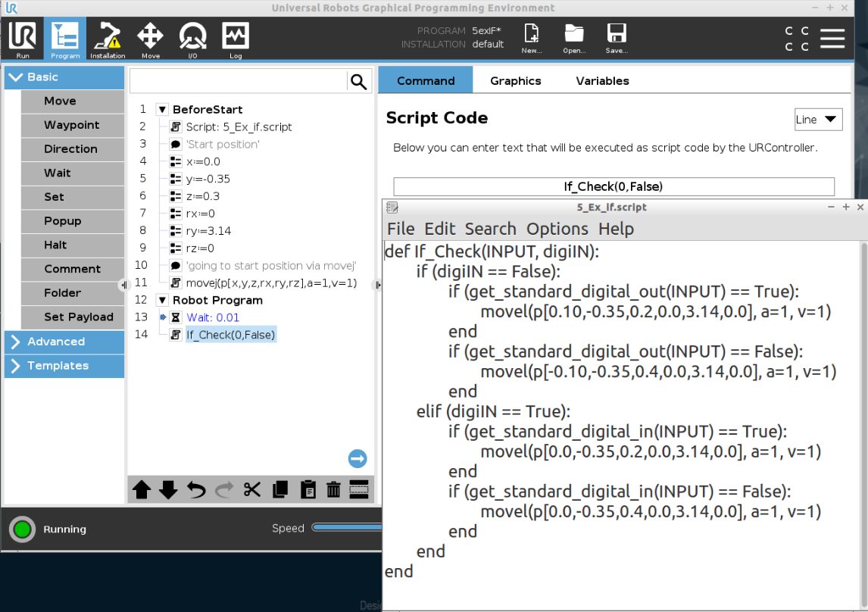Open the Move tab icon
The image size is (868, 612).
150,39
